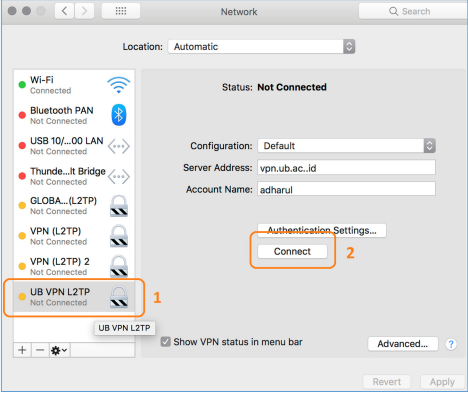Screen dimensions: 468x393
Task: Click the GLOBA...(L2TP) padlock icon
Action: tap(119, 206)
